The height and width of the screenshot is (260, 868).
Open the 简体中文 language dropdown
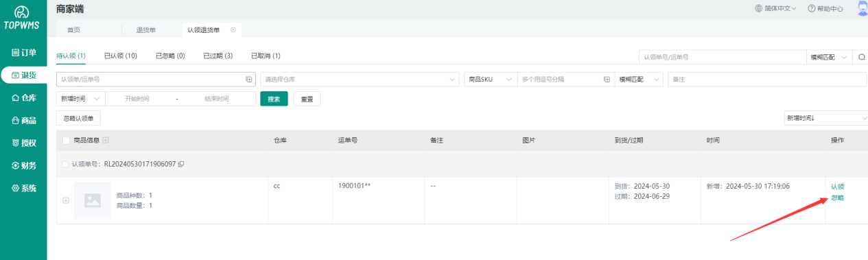click(x=775, y=9)
